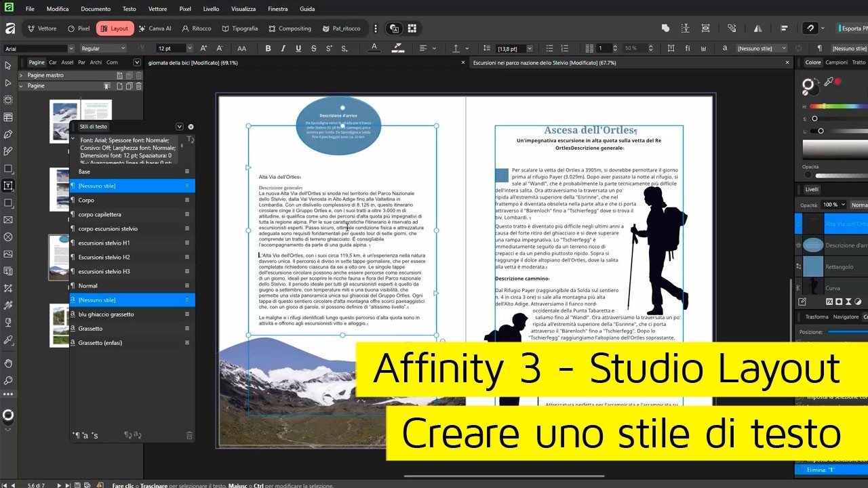868x488 pixels.
Task: Click the ligatures fi button
Action: pos(688,49)
